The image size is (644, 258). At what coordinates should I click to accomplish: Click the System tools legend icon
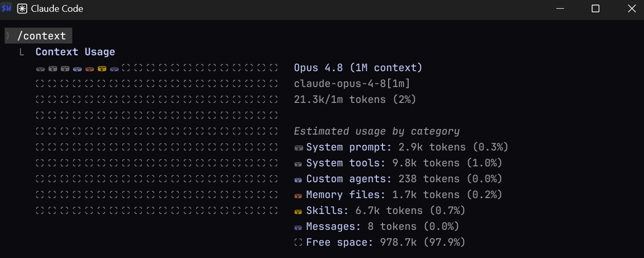298,164
